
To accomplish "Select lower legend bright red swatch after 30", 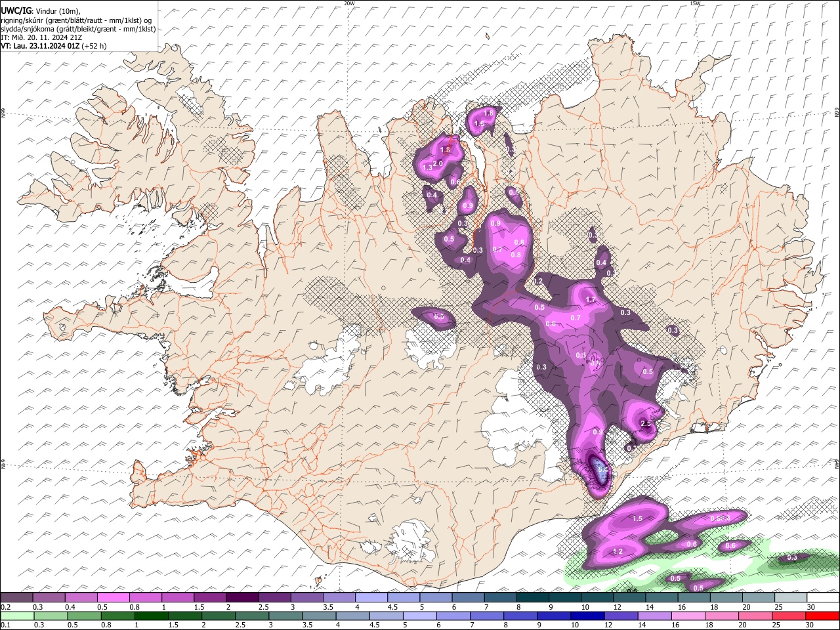I will (x=823, y=616).
